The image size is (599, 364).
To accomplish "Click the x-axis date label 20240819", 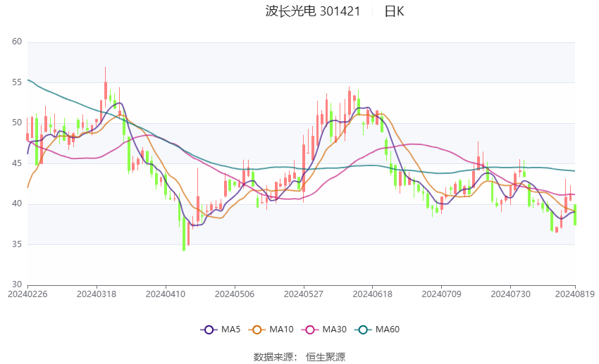I will 575,294.
